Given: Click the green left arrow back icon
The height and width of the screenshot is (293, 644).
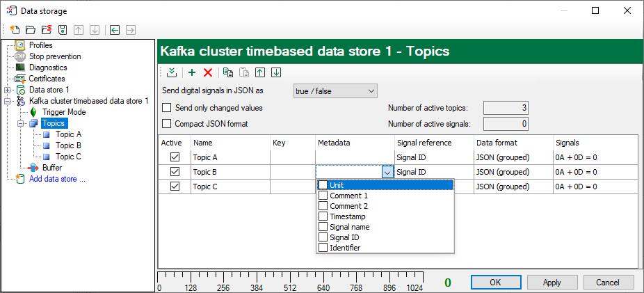Looking at the screenshot, I should click(115, 30).
